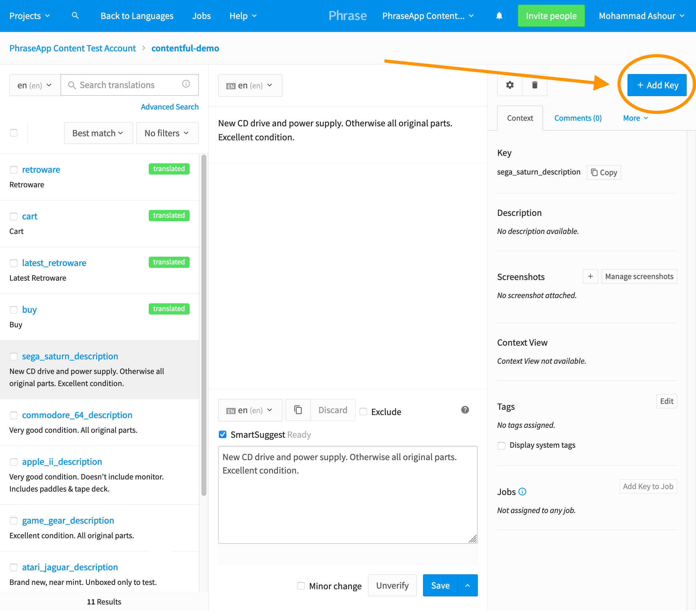Select the retroware key checkbox
The height and width of the screenshot is (616, 696).
[x=14, y=170]
